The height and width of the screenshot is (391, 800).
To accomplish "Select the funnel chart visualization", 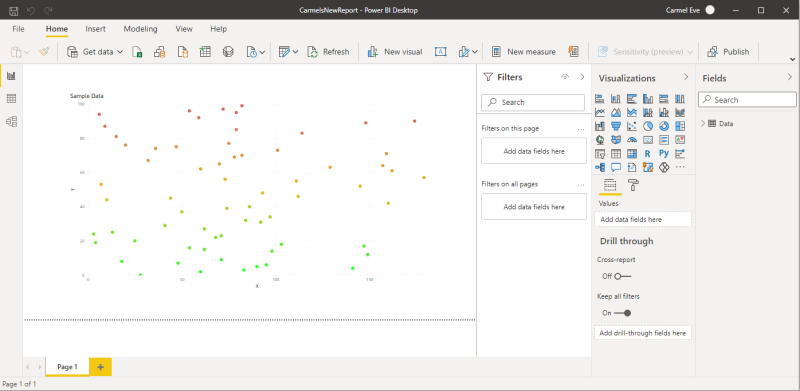I will point(616,126).
